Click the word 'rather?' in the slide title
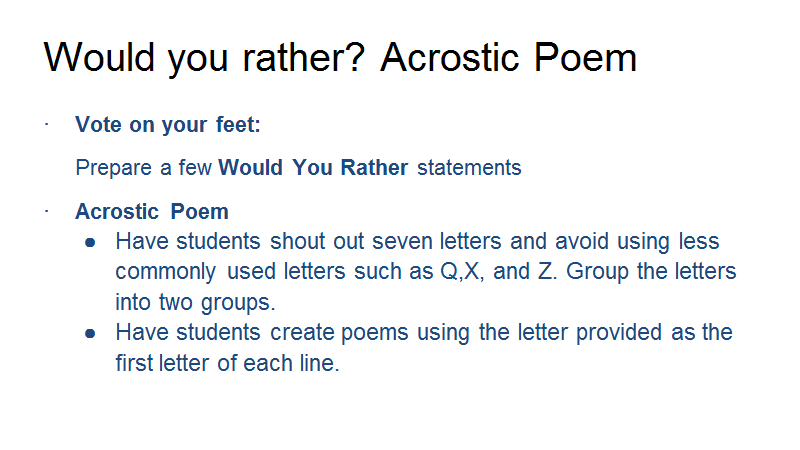The image size is (800, 450). pyautogui.click(x=304, y=57)
